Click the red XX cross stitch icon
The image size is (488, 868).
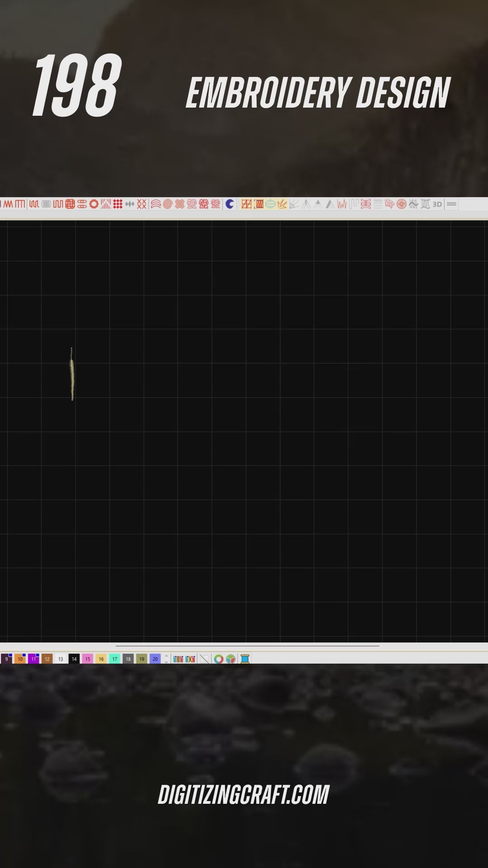tap(142, 204)
